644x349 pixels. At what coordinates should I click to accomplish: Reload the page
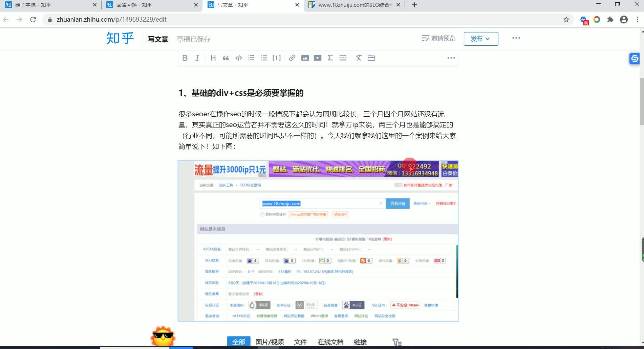pos(33,20)
